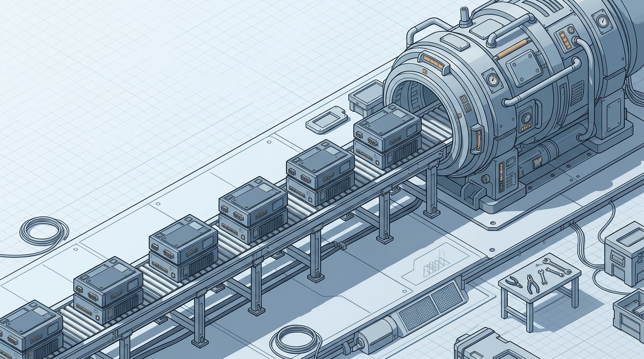Click the second device from the tunnel

coord(320,172)
